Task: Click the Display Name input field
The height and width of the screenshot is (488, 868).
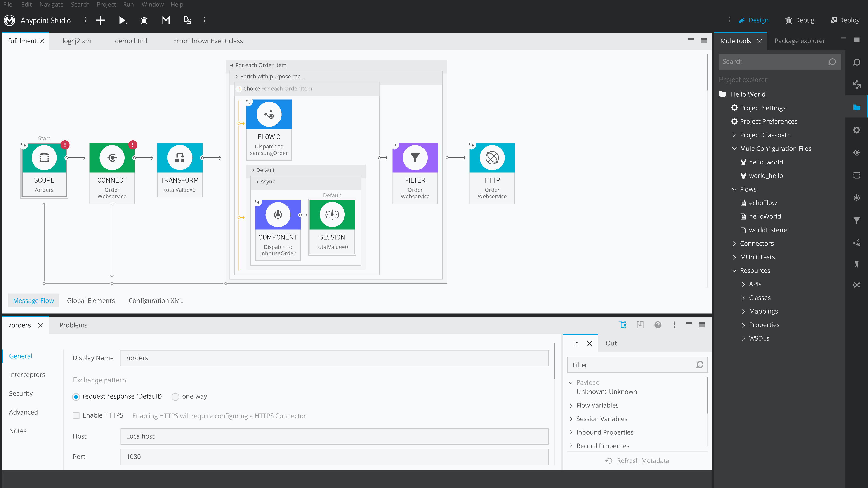Action: point(334,358)
